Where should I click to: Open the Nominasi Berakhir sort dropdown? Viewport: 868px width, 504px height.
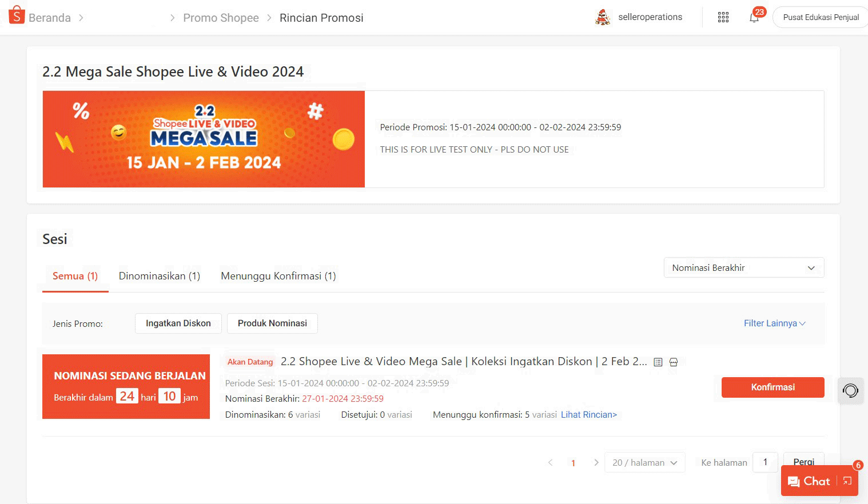point(744,267)
